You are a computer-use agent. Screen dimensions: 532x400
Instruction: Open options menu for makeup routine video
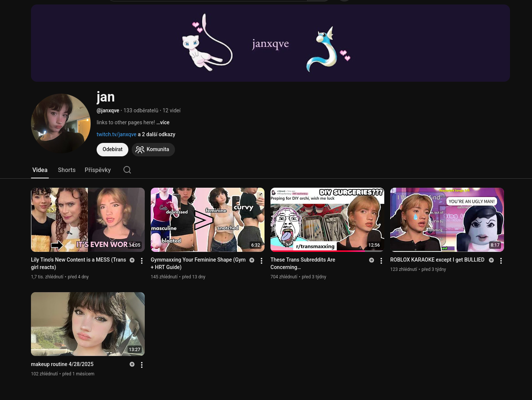point(142,365)
